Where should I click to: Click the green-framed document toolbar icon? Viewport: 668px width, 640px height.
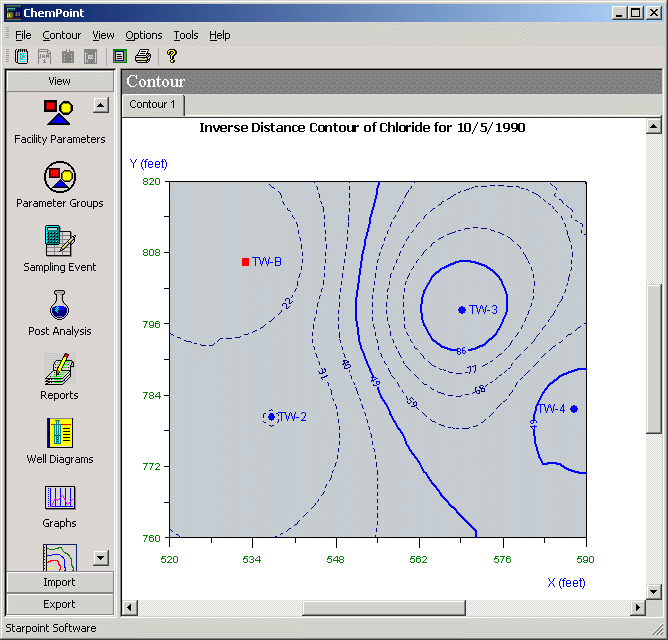coord(120,56)
